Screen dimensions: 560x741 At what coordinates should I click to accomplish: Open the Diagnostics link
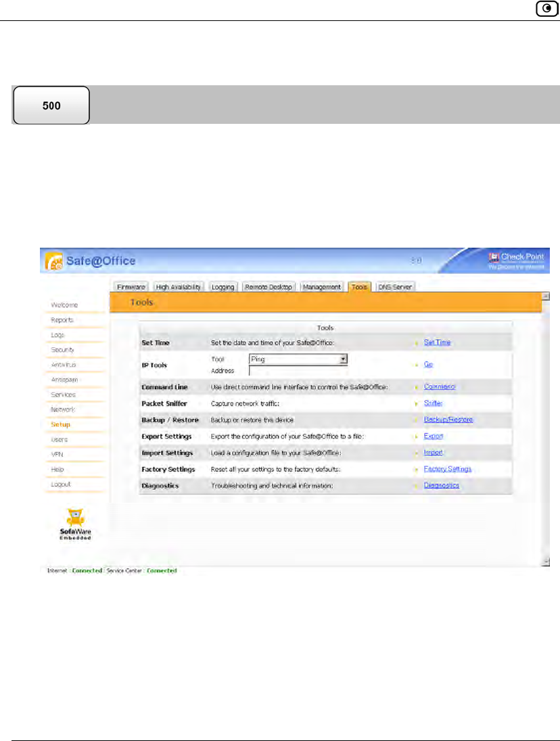click(x=442, y=485)
